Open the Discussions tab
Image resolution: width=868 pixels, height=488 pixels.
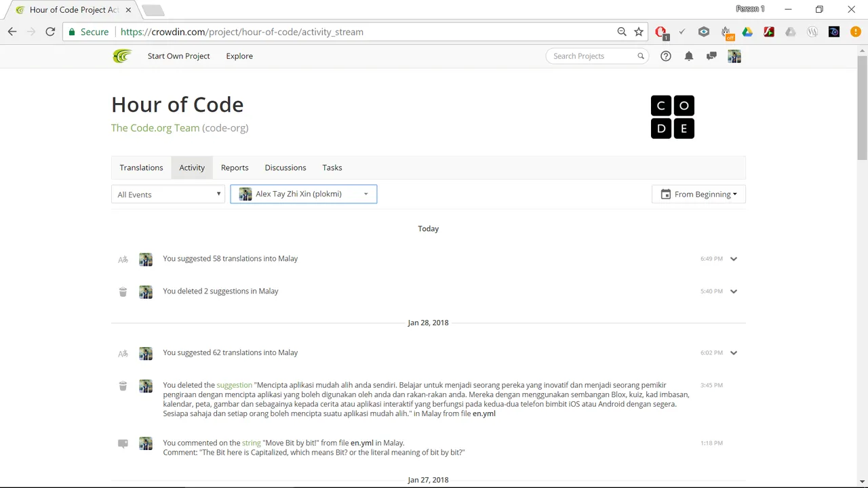tap(285, 167)
